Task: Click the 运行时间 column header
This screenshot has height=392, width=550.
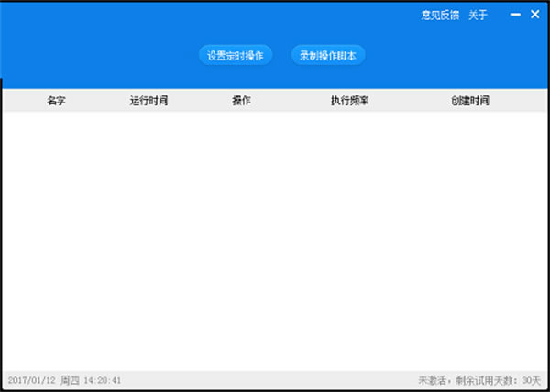Action: pos(148,101)
